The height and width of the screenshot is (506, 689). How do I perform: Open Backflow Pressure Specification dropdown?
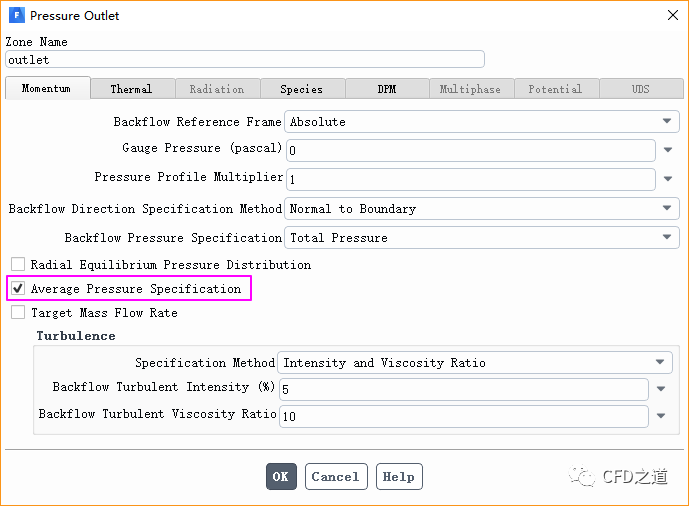[481, 238]
